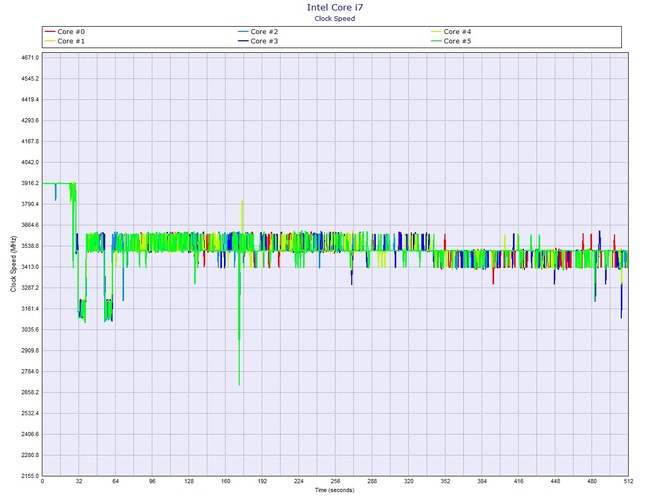Viewport: 670px width, 502px height.
Task: Click the 32 x-axis tick label
Action: coord(79,481)
